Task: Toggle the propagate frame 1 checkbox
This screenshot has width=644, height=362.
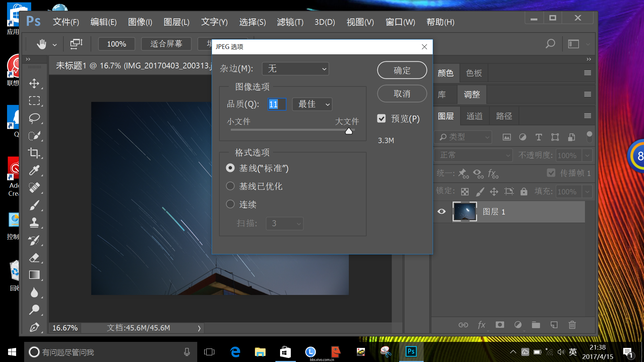Action: [x=551, y=173]
